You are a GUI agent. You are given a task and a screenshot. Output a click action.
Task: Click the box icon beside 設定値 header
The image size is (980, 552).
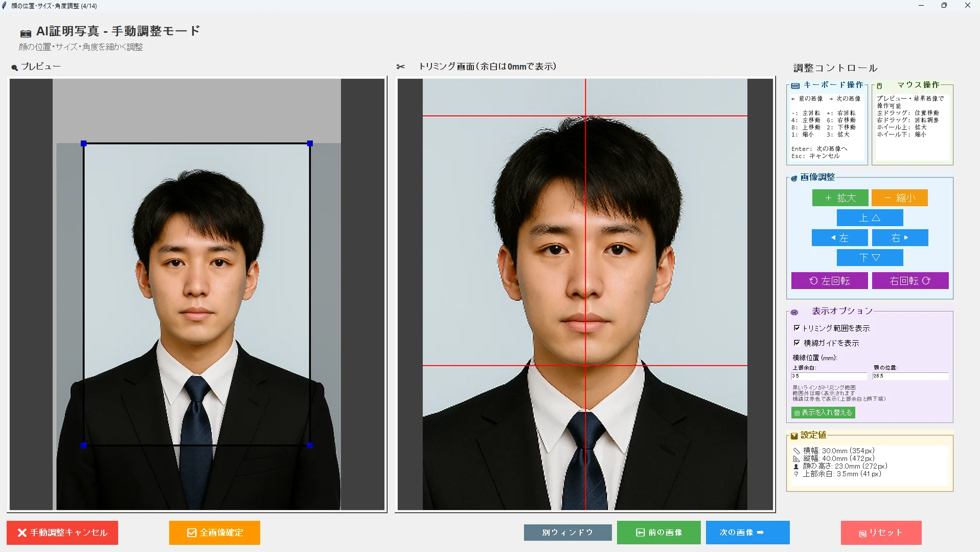(794, 436)
